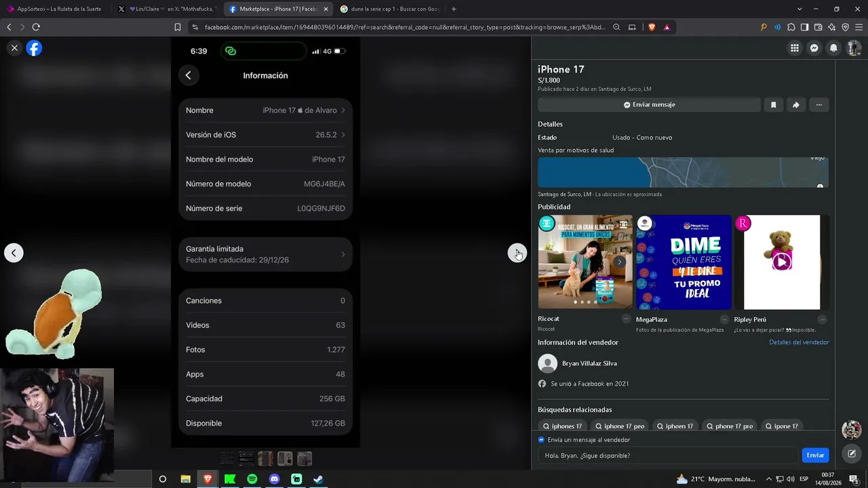Open Steam from the taskbar
This screenshot has width=868, height=488.
click(x=318, y=479)
